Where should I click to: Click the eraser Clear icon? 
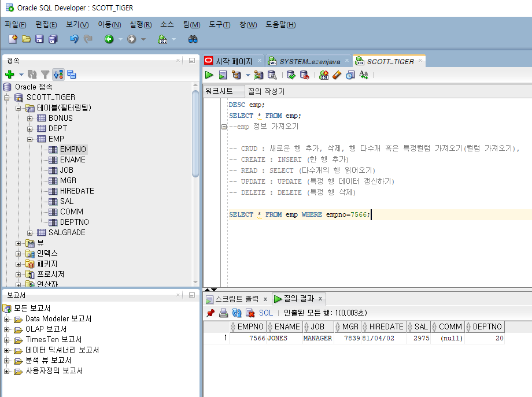(x=337, y=75)
